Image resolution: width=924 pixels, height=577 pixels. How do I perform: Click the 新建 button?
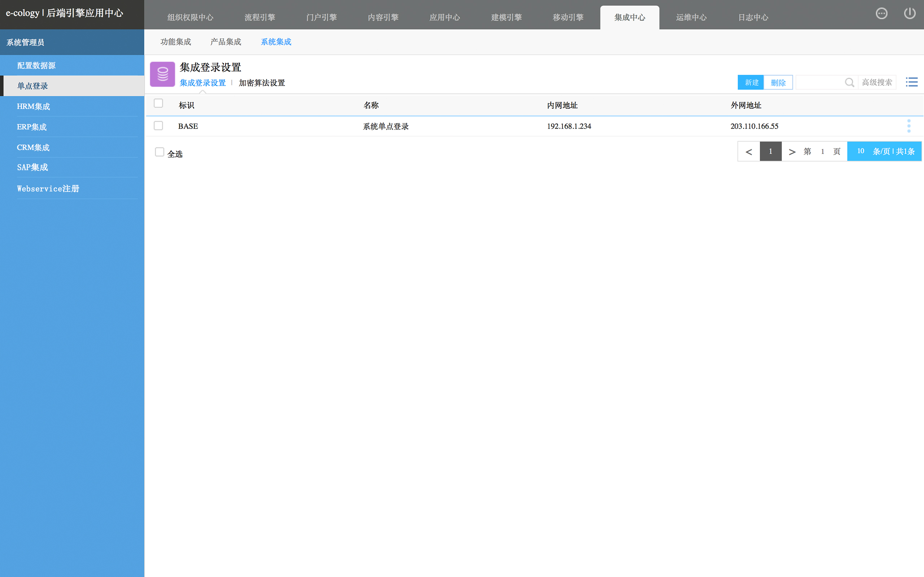[751, 83]
